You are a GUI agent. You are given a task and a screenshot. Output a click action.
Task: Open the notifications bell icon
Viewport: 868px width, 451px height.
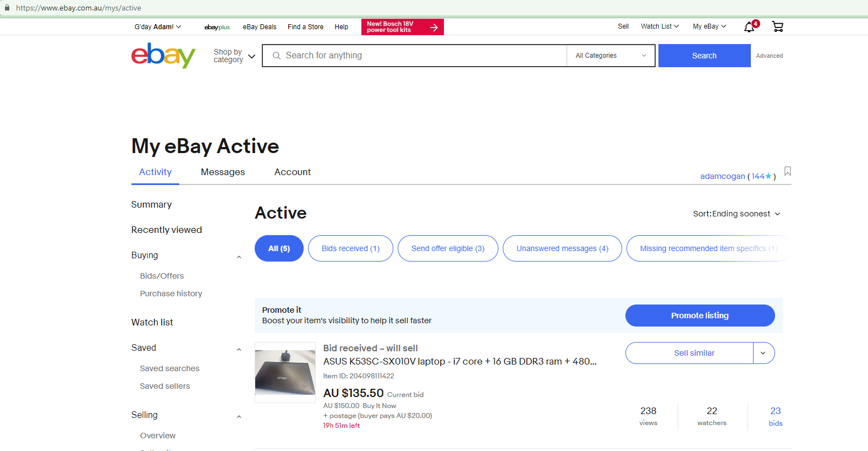click(x=749, y=27)
